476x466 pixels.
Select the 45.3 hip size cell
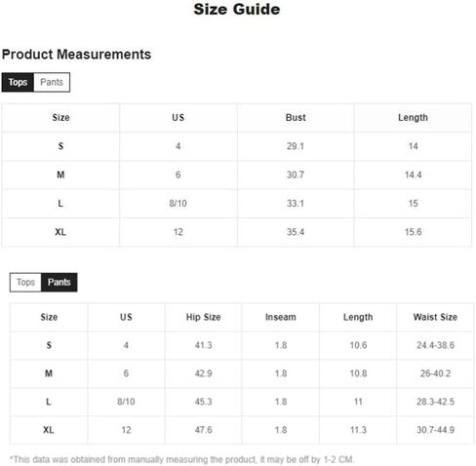(x=204, y=402)
